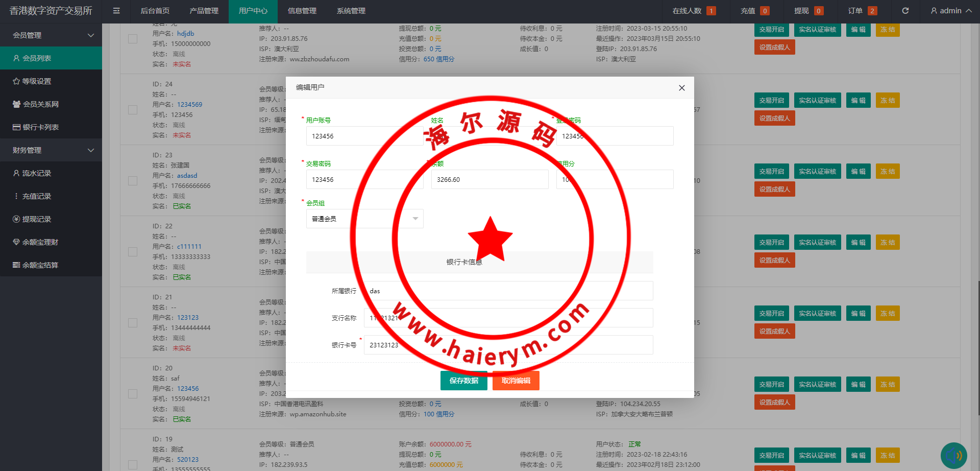Open 银行卡列表 in the sidebar
Image resolution: width=980 pixels, height=471 pixels.
[51, 127]
